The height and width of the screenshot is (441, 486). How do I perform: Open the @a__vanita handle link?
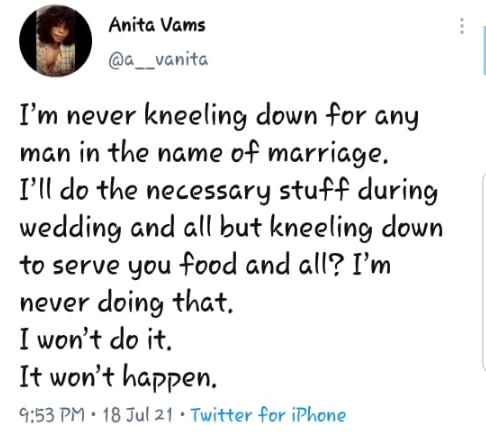(x=158, y=60)
